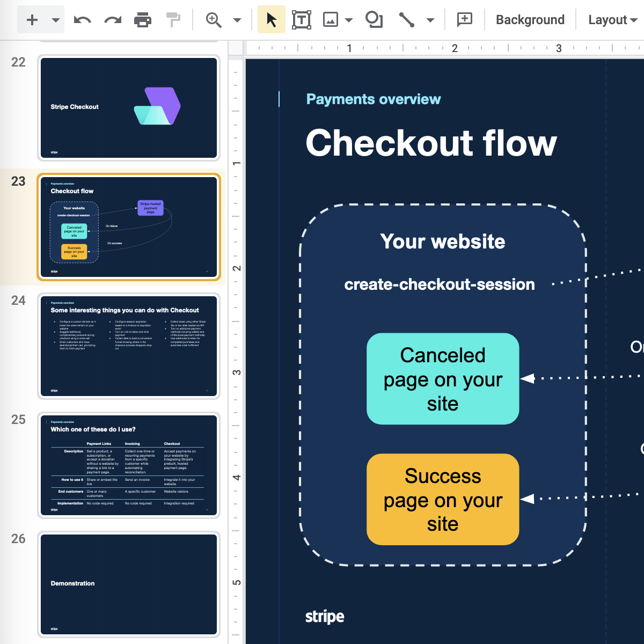Select the line tool
This screenshot has width=644, height=644.
pos(407,20)
